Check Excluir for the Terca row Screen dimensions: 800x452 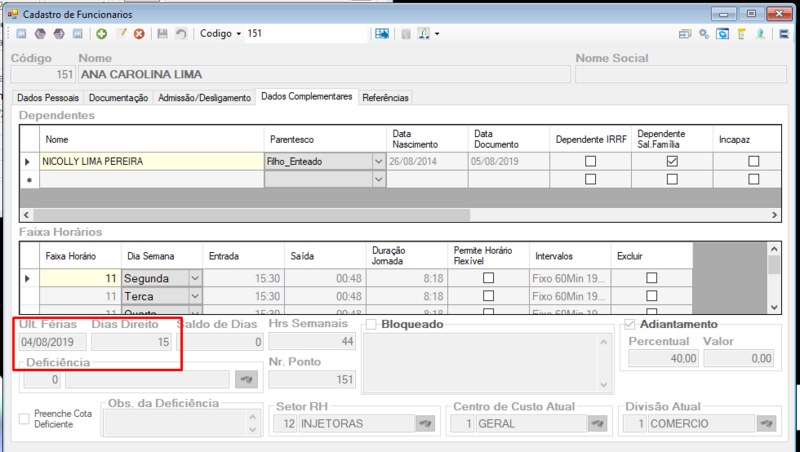[x=652, y=296]
